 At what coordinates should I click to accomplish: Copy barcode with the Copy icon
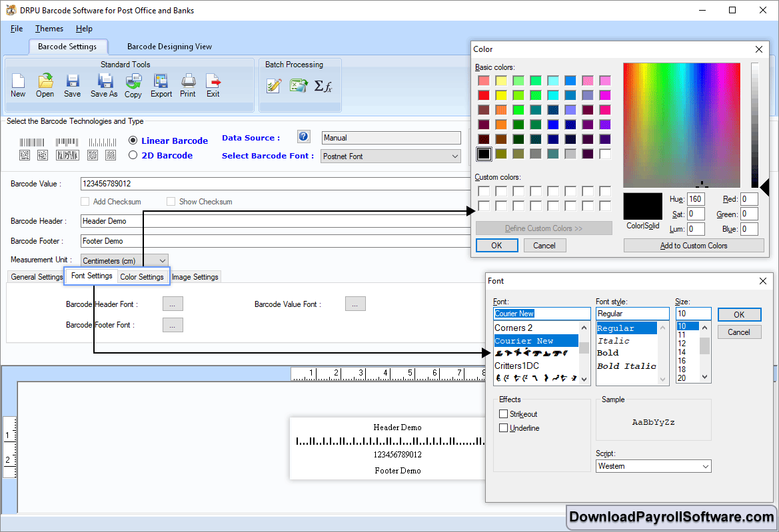click(x=133, y=85)
